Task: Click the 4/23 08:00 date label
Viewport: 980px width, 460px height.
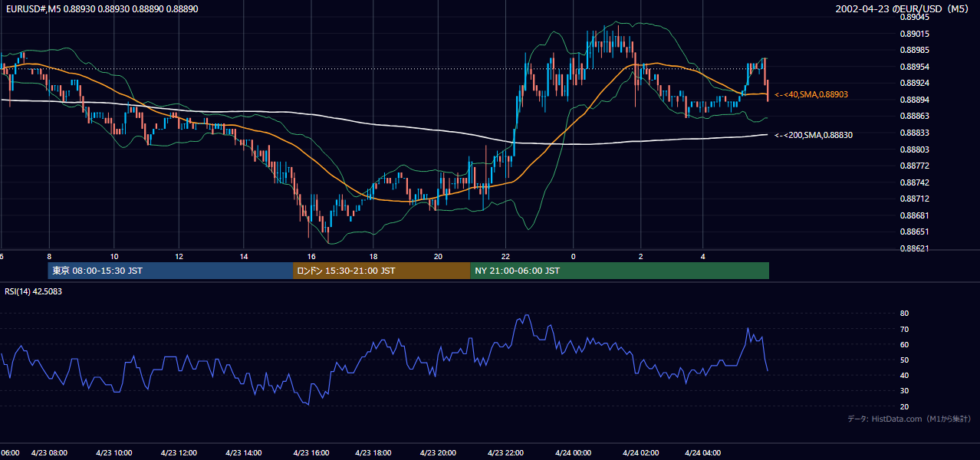Action: pos(50,452)
